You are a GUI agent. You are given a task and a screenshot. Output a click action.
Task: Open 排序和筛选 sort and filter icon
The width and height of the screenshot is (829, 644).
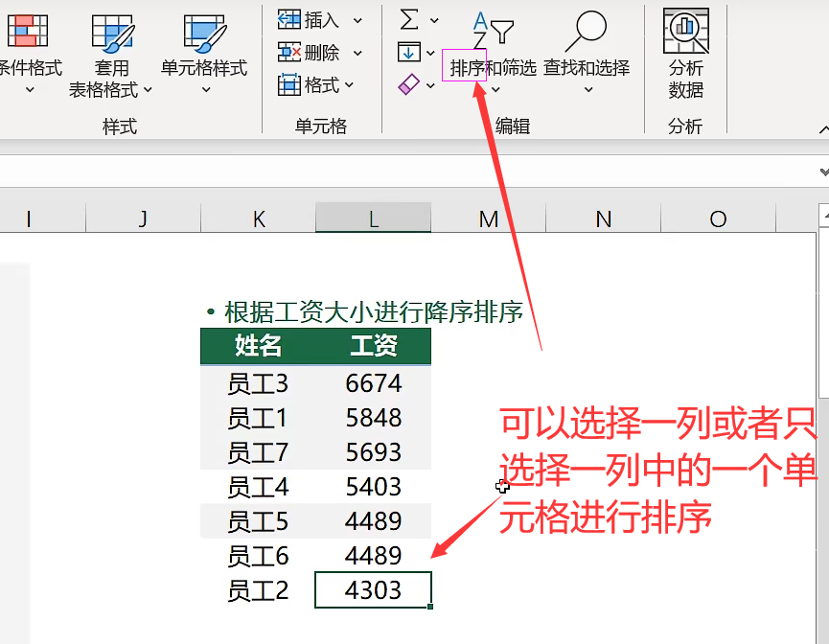[493, 31]
